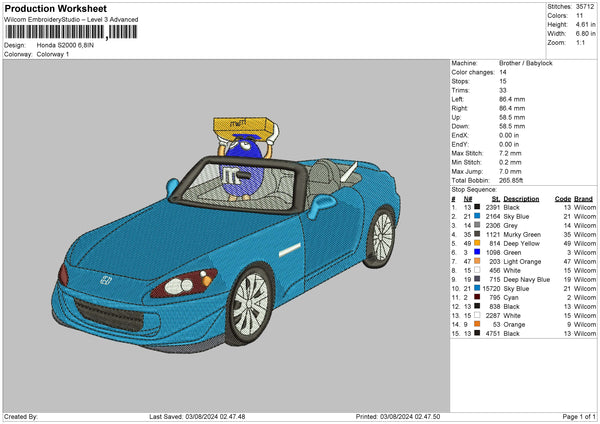Choose the Light Orange swatch
Viewport: 600px width, 424px height.
[477, 261]
